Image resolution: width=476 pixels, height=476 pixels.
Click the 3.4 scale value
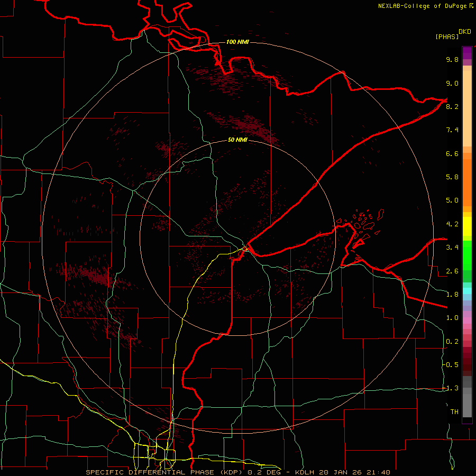coord(452,248)
